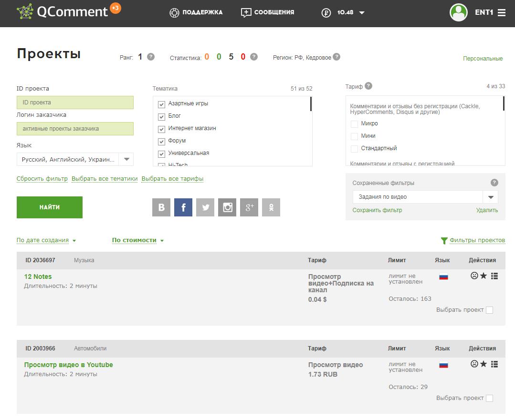Viewport: 515px width, 420px height.
Task: Click help icon for Сохраненные фильтры
Action: point(494,183)
